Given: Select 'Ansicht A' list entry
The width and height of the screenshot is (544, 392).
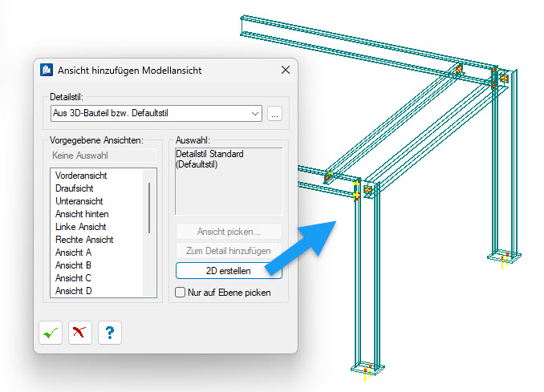Looking at the screenshot, I should pyautogui.click(x=73, y=253).
